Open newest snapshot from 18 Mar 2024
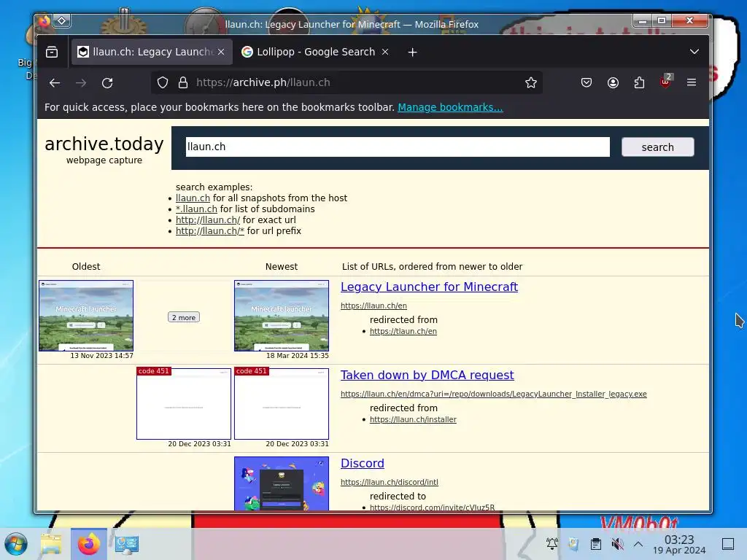Image resolution: width=747 pixels, height=560 pixels. (x=282, y=316)
